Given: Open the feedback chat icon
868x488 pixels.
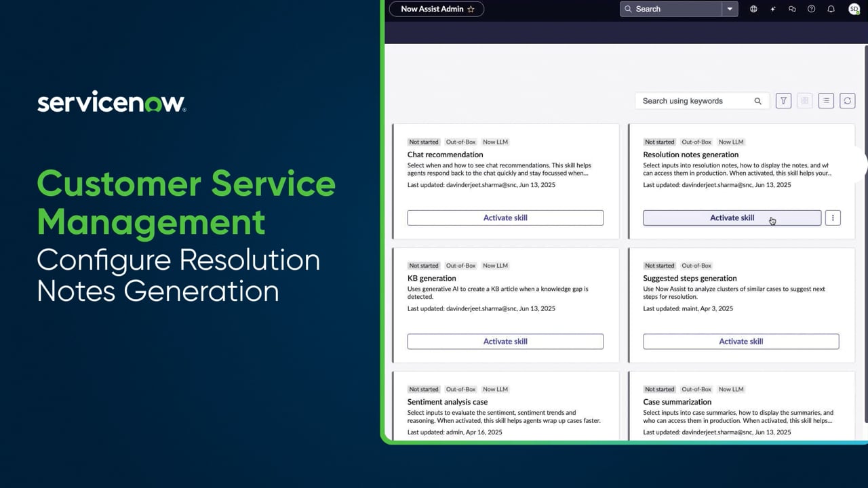Looking at the screenshot, I should coord(792,9).
